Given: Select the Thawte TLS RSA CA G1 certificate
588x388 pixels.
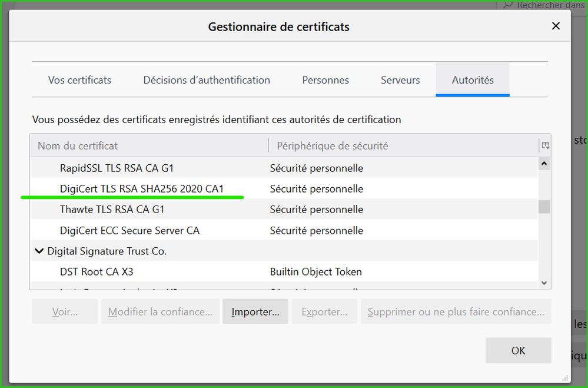Looking at the screenshot, I should [112, 210].
